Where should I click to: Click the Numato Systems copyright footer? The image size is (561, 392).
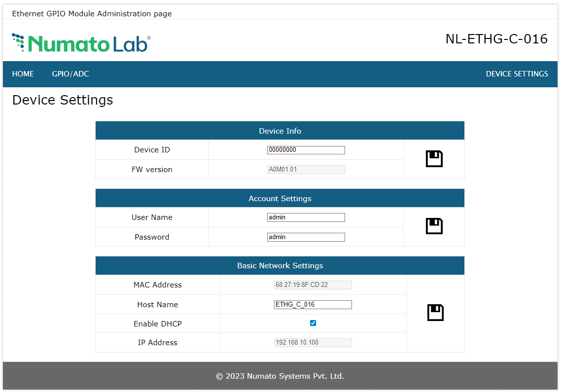click(x=280, y=376)
